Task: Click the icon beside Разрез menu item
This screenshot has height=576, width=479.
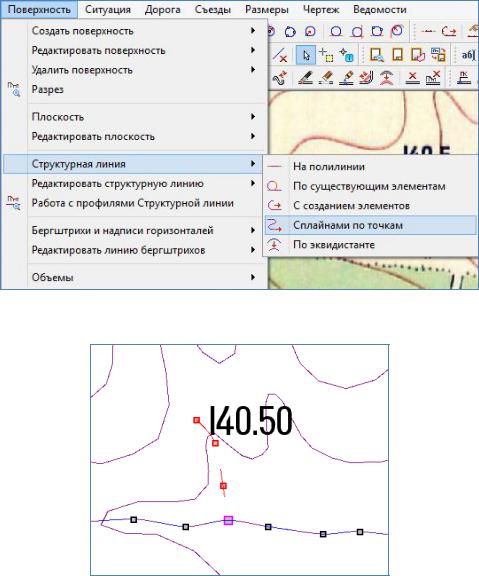Action: point(14,89)
